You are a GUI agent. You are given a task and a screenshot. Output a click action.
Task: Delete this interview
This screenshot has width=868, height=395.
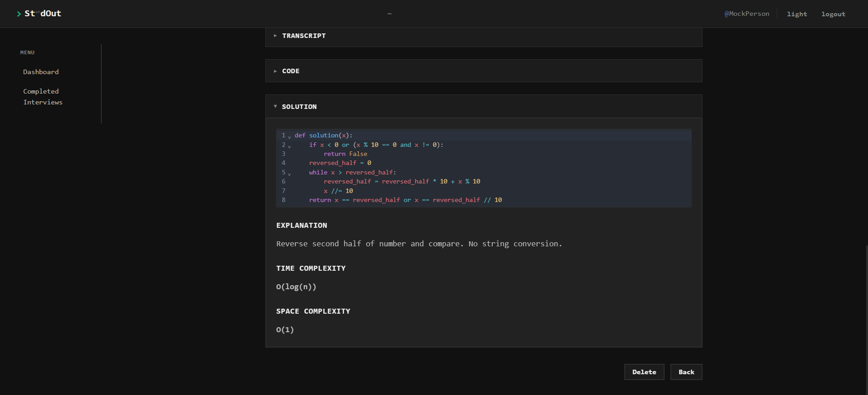coord(644,372)
